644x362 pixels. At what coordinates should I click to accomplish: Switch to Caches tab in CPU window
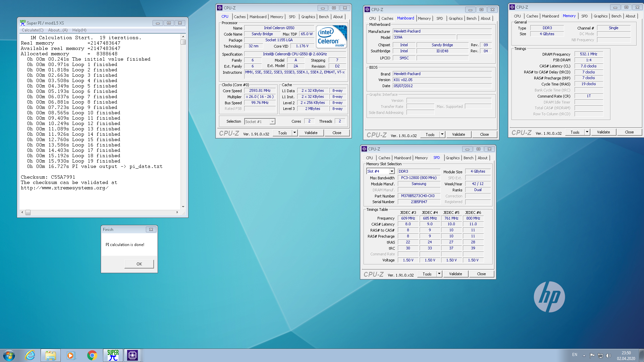(239, 17)
